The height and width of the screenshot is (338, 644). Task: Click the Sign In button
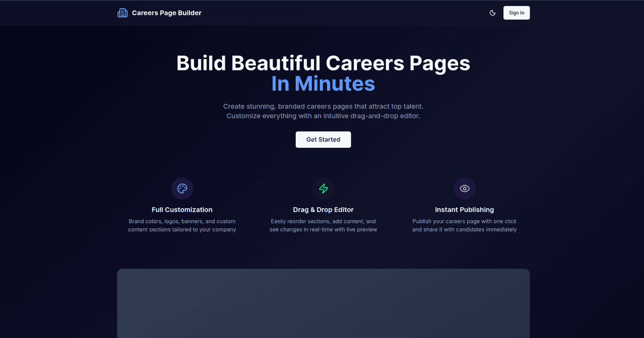pyautogui.click(x=516, y=12)
